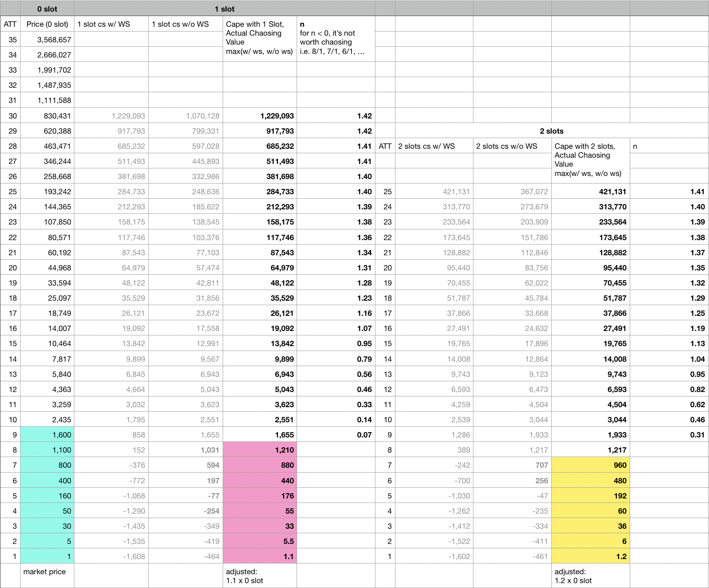Click the grey value 1,070,128

tap(186, 116)
